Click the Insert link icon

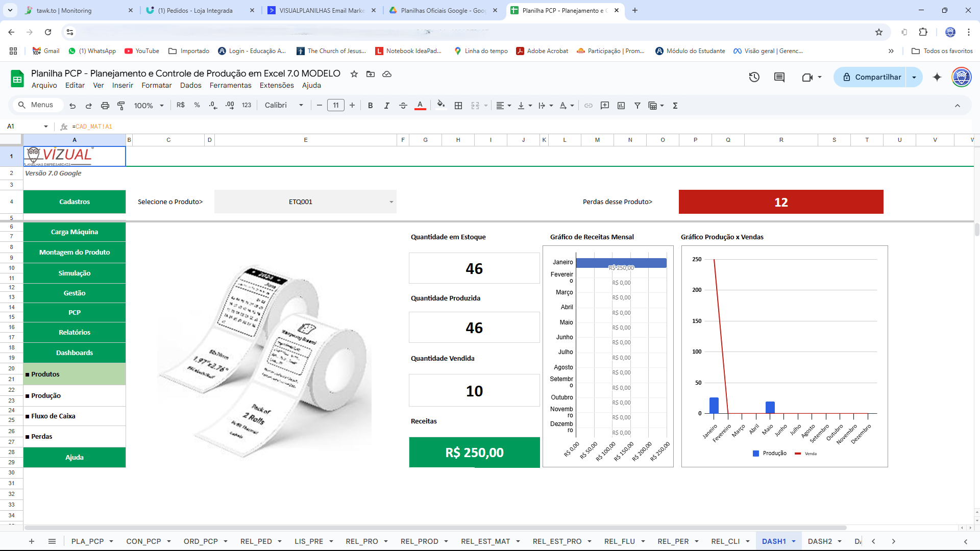coord(589,106)
